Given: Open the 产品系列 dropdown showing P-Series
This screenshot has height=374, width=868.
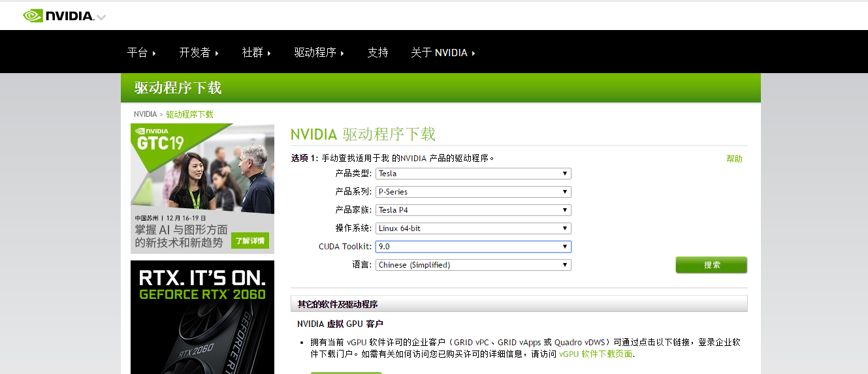Looking at the screenshot, I should pyautogui.click(x=474, y=192).
